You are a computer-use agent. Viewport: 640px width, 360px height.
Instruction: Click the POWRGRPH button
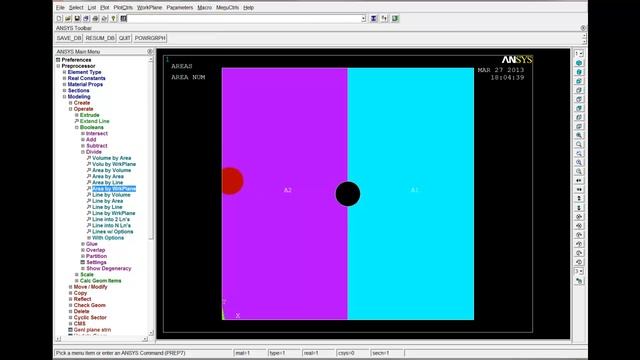point(150,38)
